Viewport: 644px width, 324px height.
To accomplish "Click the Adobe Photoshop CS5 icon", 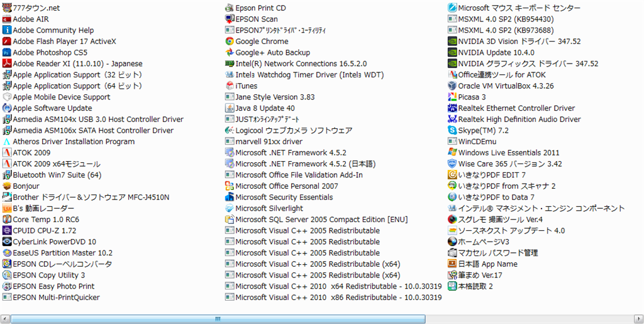I will 6,52.
